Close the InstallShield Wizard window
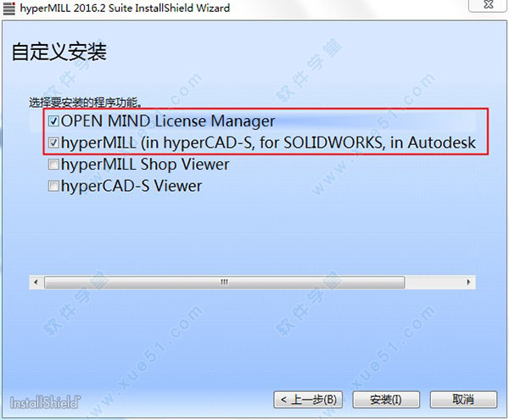This screenshot has width=509, height=420. tap(488, 5)
